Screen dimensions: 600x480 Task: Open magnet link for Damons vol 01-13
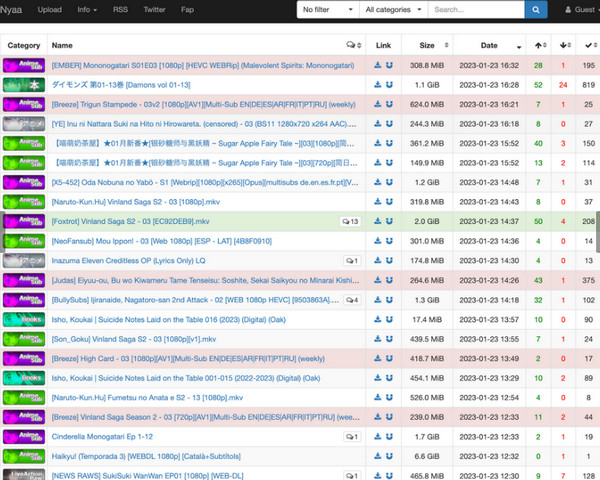click(389, 85)
